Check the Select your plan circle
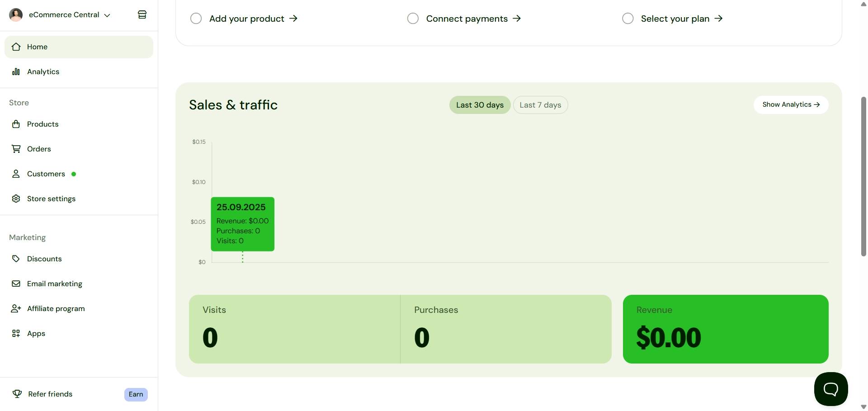Image resolution: width=868 pixels, height=411 pixels. pos(627,19)
